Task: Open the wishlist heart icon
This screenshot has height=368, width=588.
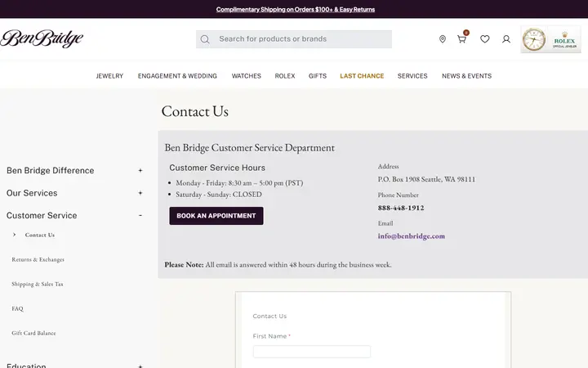Action: pos(485,39)
